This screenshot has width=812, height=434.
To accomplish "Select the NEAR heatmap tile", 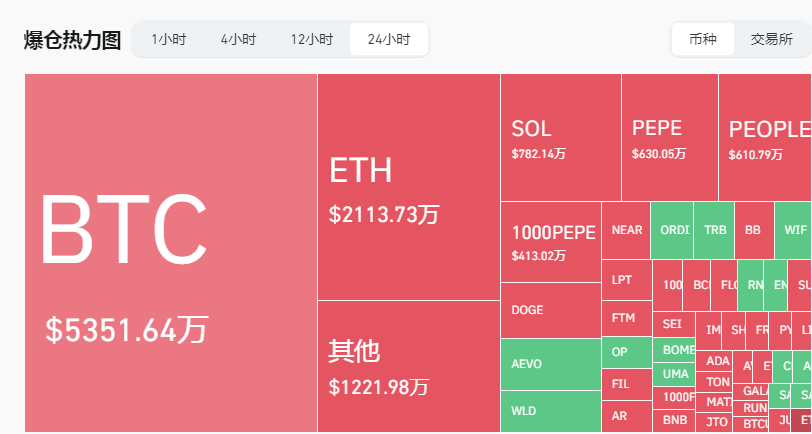I will click(x=626, y=230).
